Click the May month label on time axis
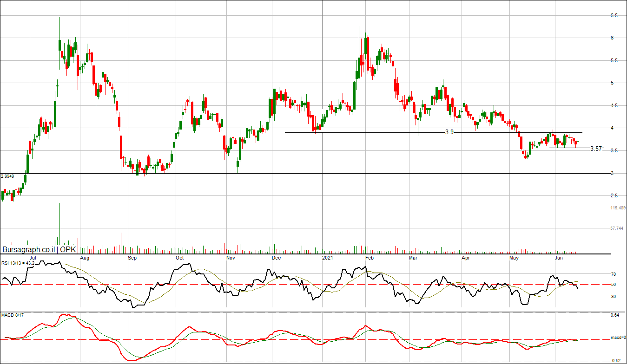627x364 pixels. pyautogui.click(x=514, y=257)
